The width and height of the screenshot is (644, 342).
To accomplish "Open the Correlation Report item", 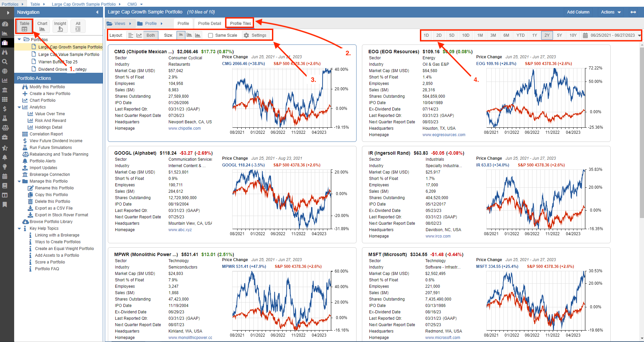I will [x=46, y=134].
